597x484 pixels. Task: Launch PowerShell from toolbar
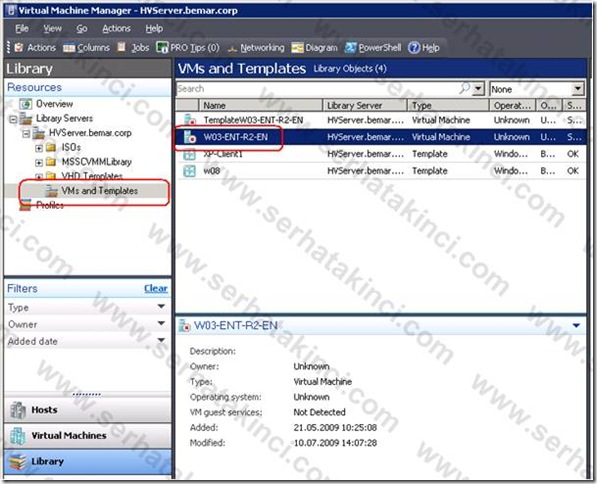(373, 48)
